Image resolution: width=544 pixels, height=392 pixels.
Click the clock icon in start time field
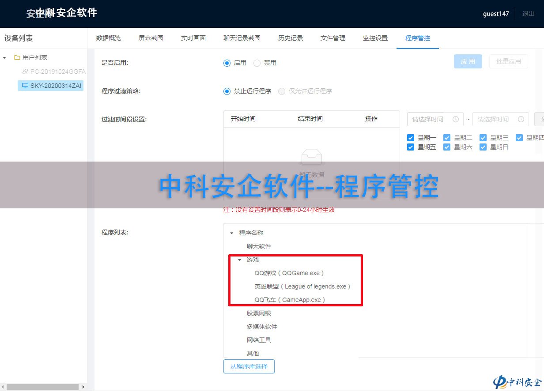click(x=456, y=119)
